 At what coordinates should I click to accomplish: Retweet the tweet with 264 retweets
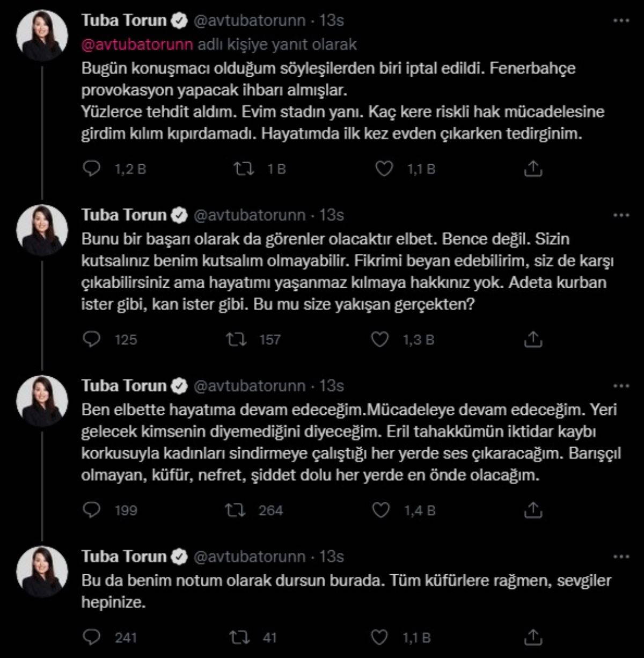pyautogui.click(x=236, y=510)
